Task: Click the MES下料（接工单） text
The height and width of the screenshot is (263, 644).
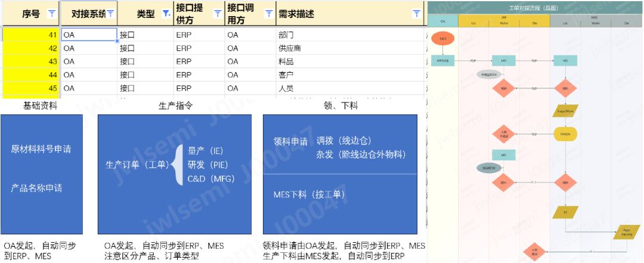Action: point(309,194)
